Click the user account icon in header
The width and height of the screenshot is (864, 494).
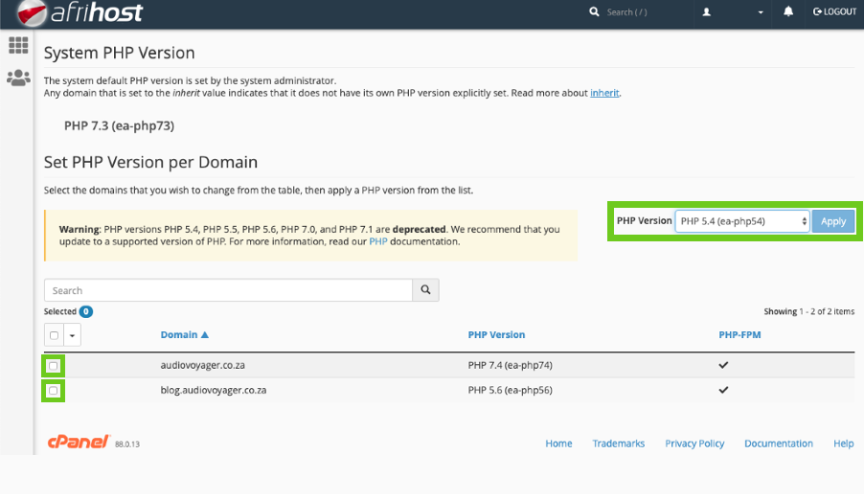pyautogui.click(x=707, y=12)
